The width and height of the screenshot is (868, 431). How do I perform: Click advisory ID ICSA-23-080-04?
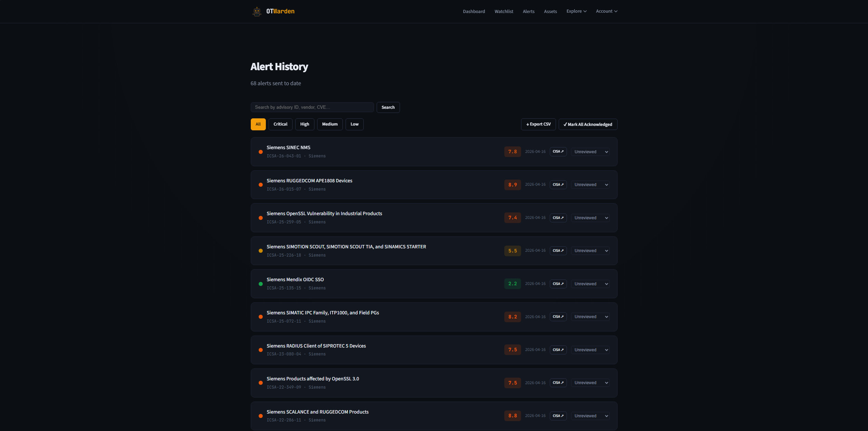[x=284, y=354]
